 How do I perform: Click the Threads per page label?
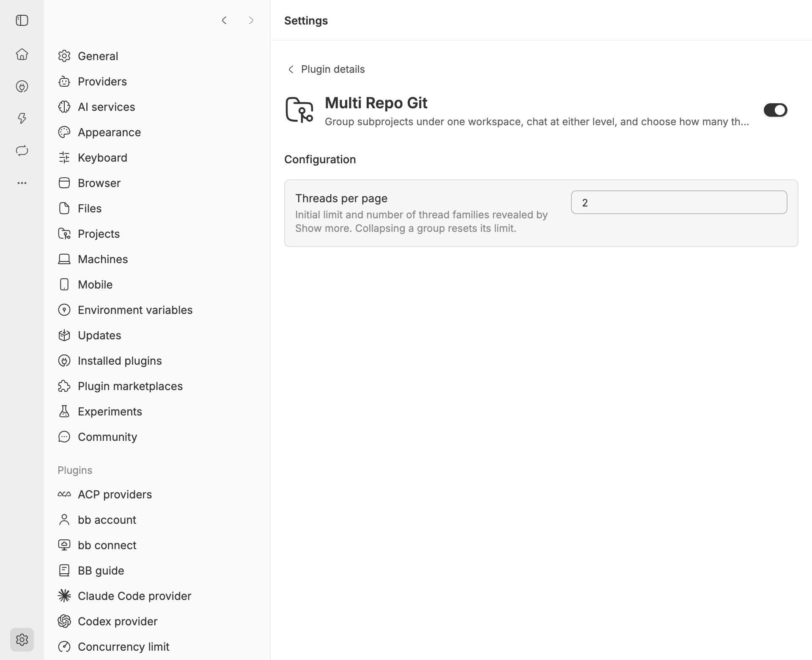(x=341, y=198)
